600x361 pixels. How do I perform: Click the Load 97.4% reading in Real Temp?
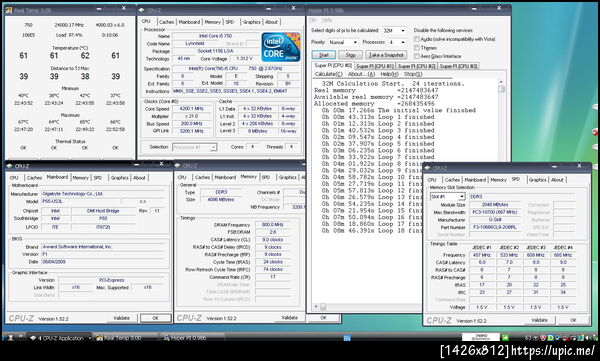(x=69, y=35)
